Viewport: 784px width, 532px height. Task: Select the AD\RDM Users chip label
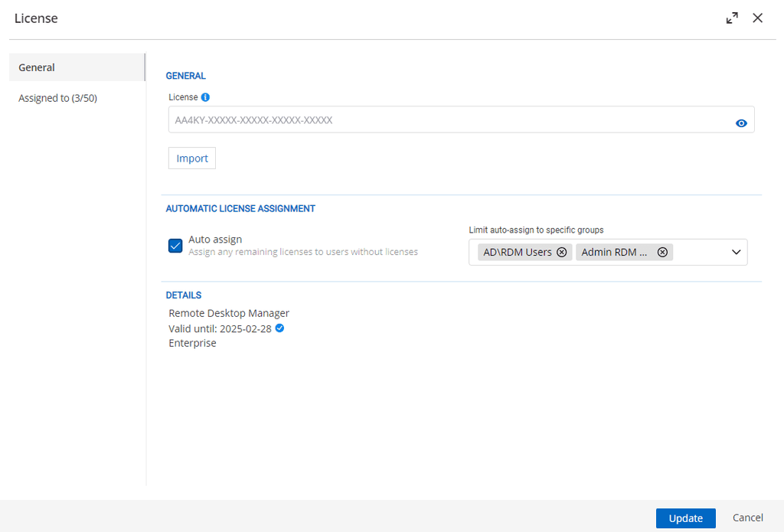coord(518,252)
